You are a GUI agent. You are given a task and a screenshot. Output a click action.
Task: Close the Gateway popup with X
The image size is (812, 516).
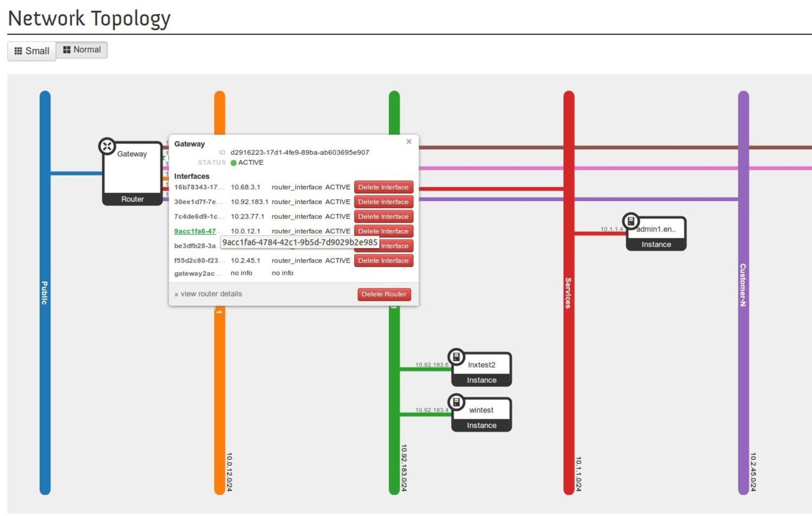(x=409, y=141)
